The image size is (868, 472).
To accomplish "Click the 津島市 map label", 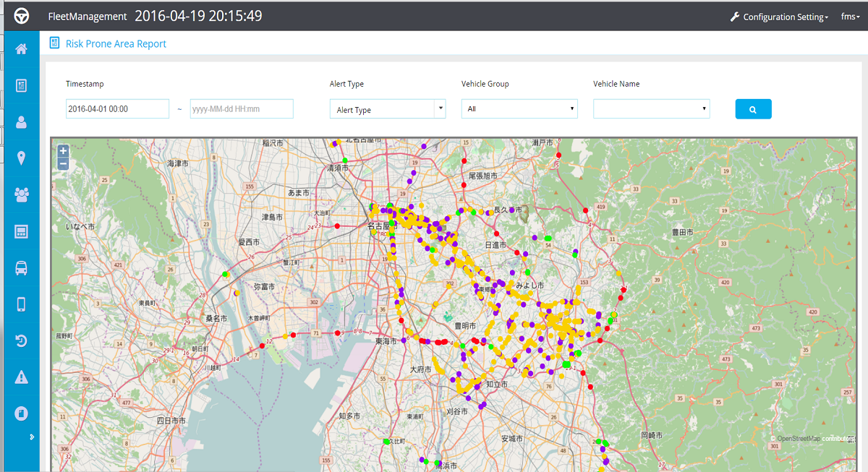I will pyautogui.click(x=273, y=217).
